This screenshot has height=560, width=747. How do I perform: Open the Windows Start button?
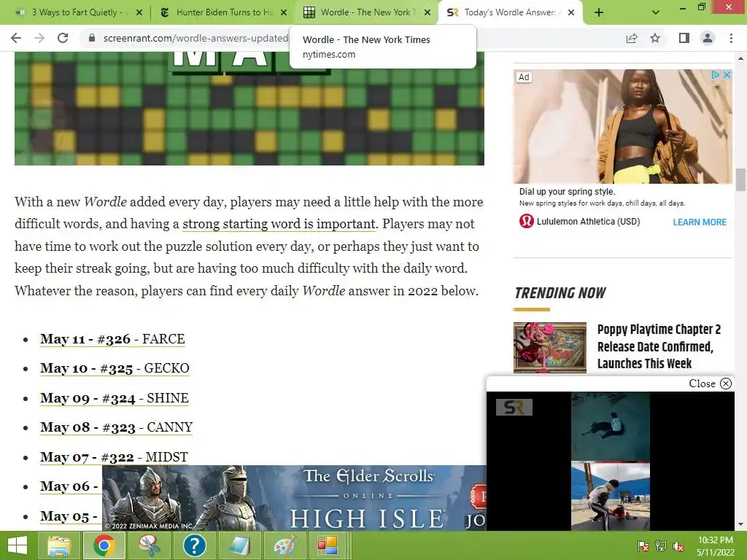click(x=18, y=545)
